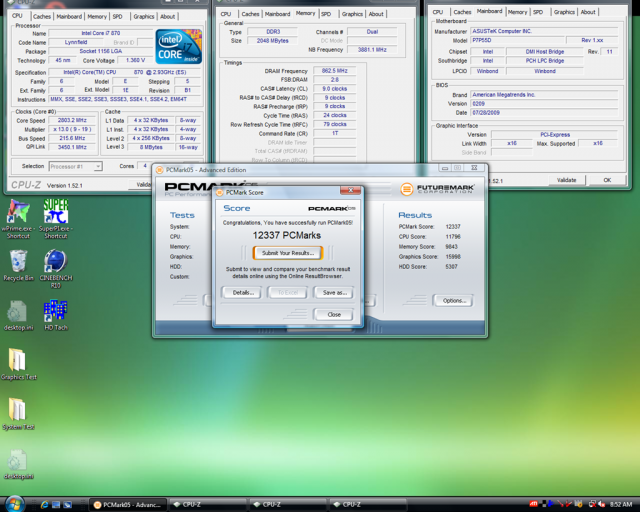
Task: Click the 12337 PCMarks score text
Action: 287,235
